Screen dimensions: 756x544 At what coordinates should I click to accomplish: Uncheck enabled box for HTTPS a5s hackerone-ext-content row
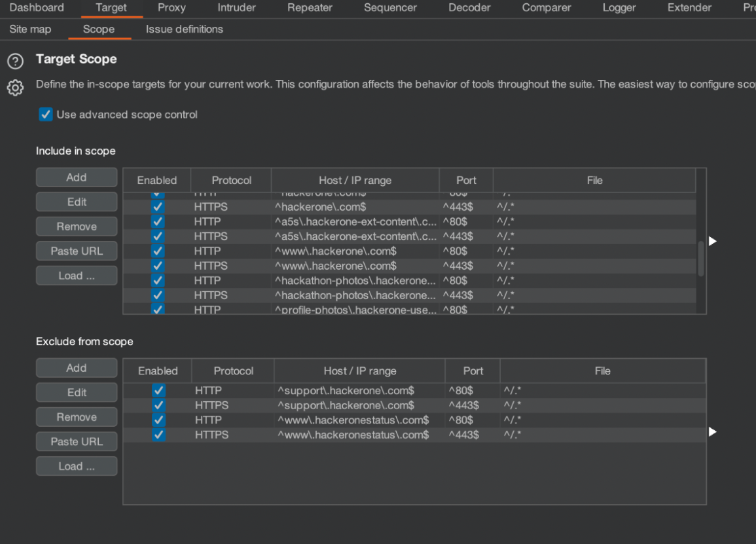pos(158,236)
